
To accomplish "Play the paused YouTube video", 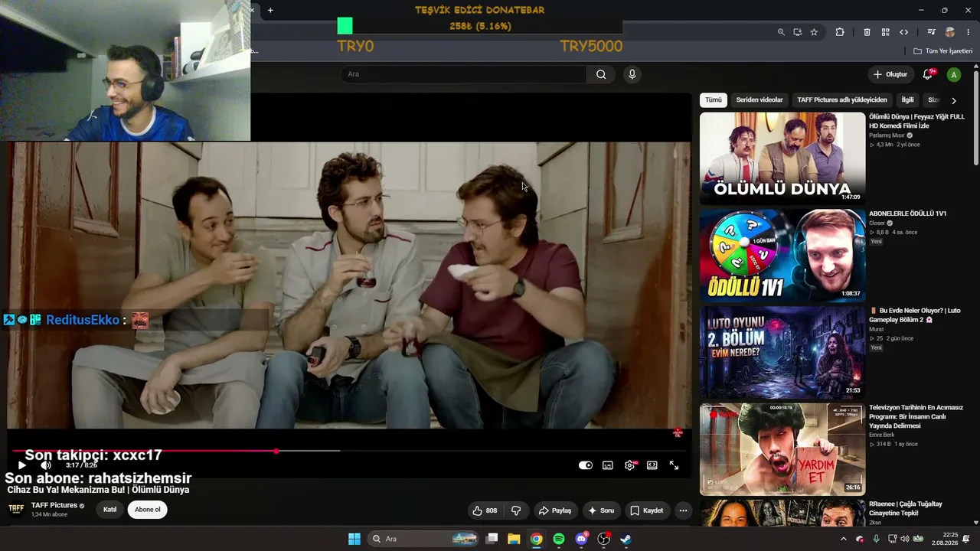I will 21,465.
